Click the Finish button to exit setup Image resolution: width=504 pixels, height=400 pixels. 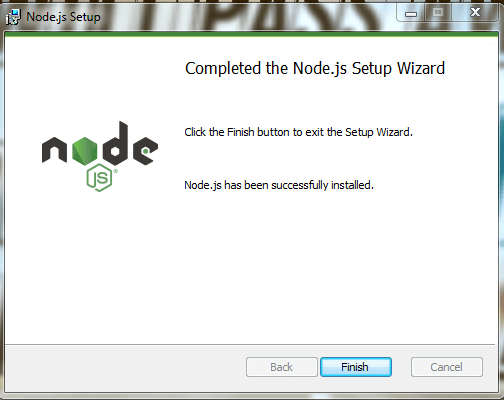[x=356, y=367]
